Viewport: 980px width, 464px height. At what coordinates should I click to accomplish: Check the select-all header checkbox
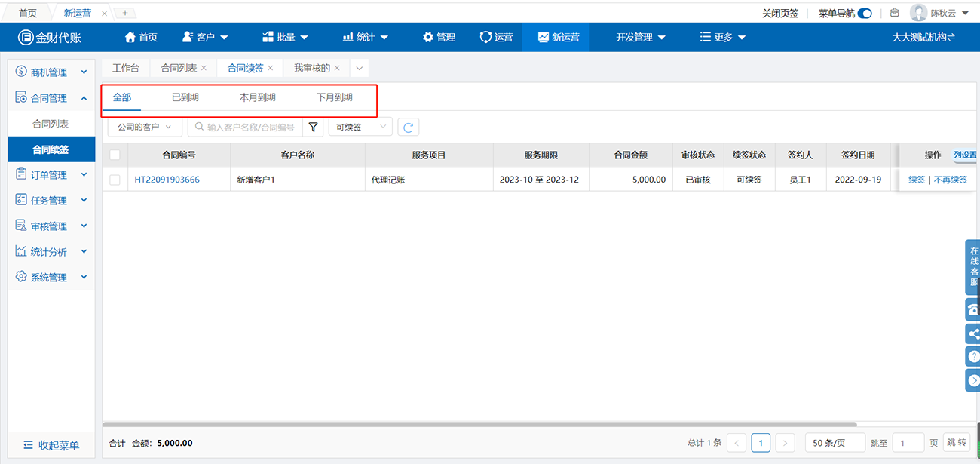click(x=115, y=155)
